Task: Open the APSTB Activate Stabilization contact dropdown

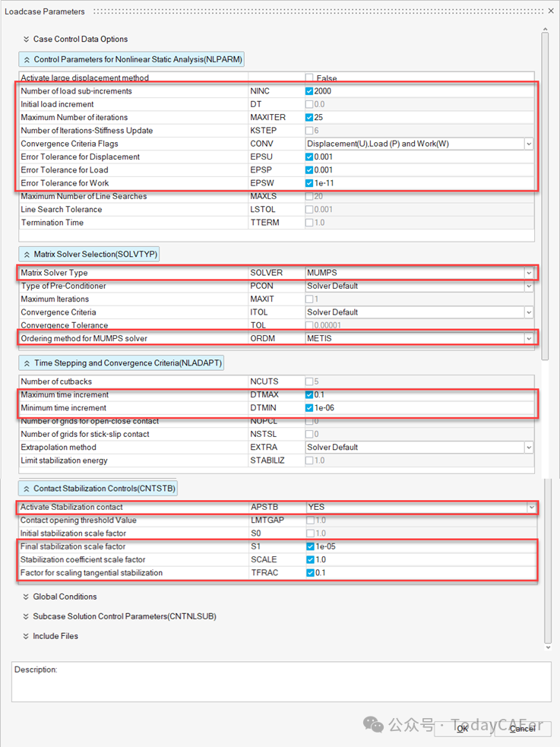Action: click(420, 508)
